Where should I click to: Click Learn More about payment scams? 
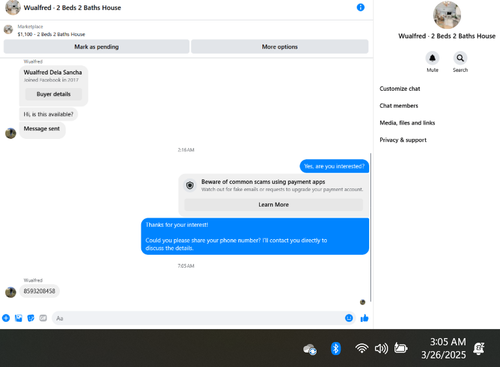[274, 205]
